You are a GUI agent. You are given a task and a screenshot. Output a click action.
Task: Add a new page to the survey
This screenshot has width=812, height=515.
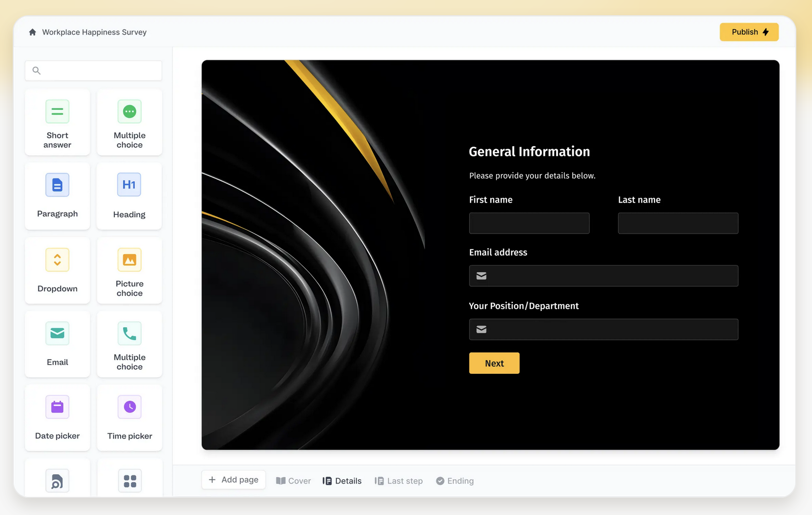[x=233, y=479]
